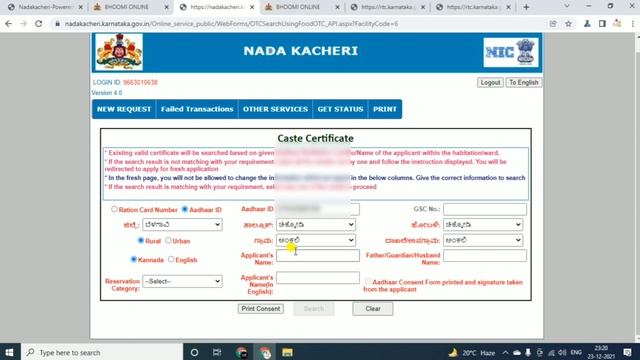Open weather widget showing 20°C Haze
The image size is (640, 360).
(x=472, y=352)
